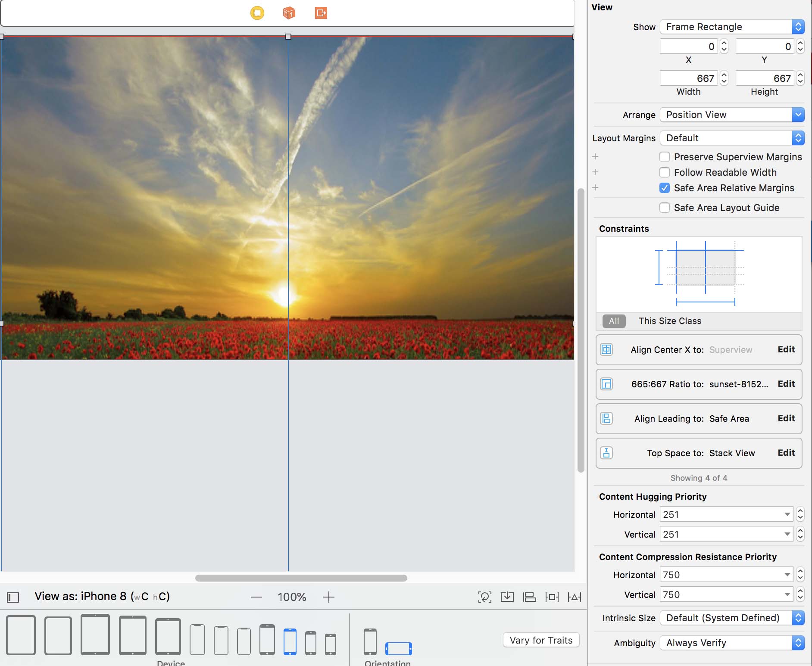Click the orange Exit icon
The width and height of the screenshot is (812, 666).
pyautogui.click(x=321, y=13)
